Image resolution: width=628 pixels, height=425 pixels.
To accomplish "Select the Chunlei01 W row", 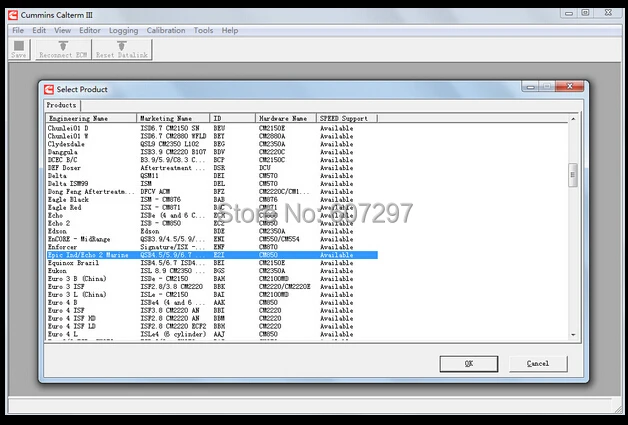I will pos(212,136).
